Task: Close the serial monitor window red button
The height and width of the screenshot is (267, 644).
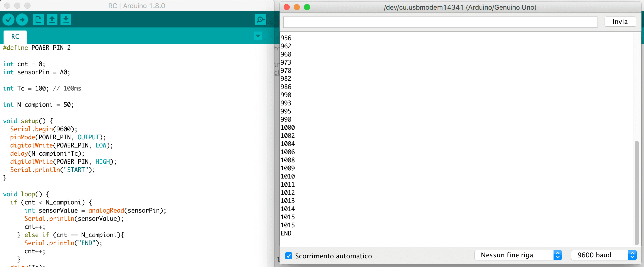Action: click(x=287, y=7)
